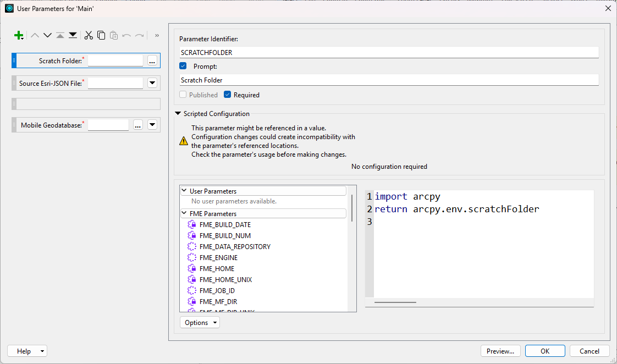Click the Scratch Folder value field

tap(115, 60)
